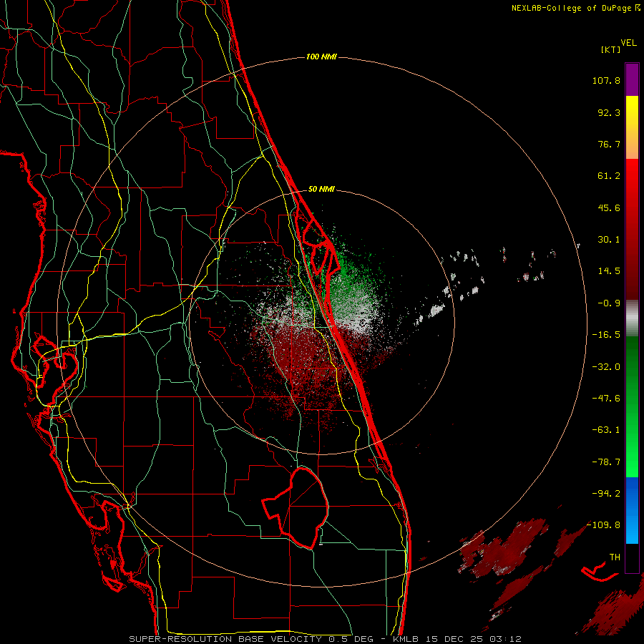Select the -47.6 scale value

(x=606, y=399)
